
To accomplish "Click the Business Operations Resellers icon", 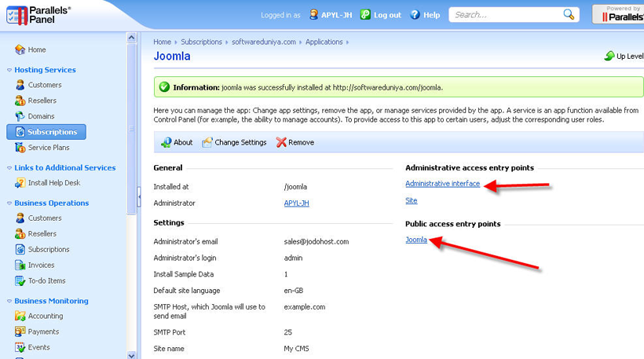I will [x=20, y=234].
